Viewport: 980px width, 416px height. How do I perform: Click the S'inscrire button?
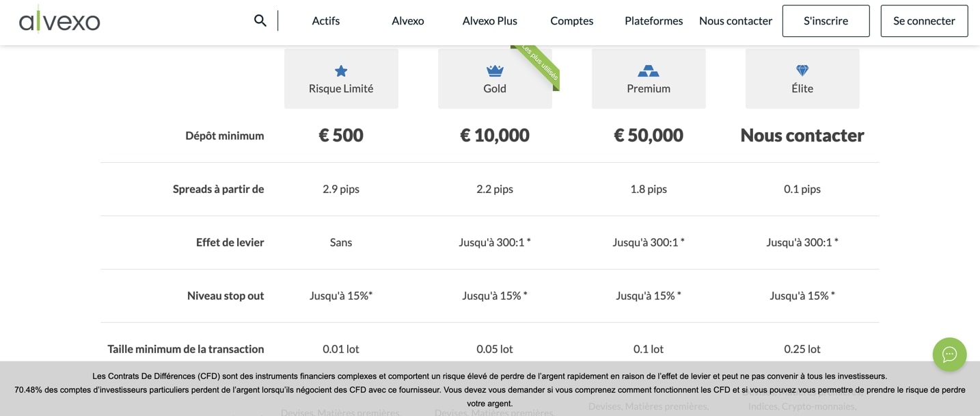(826, 21)
